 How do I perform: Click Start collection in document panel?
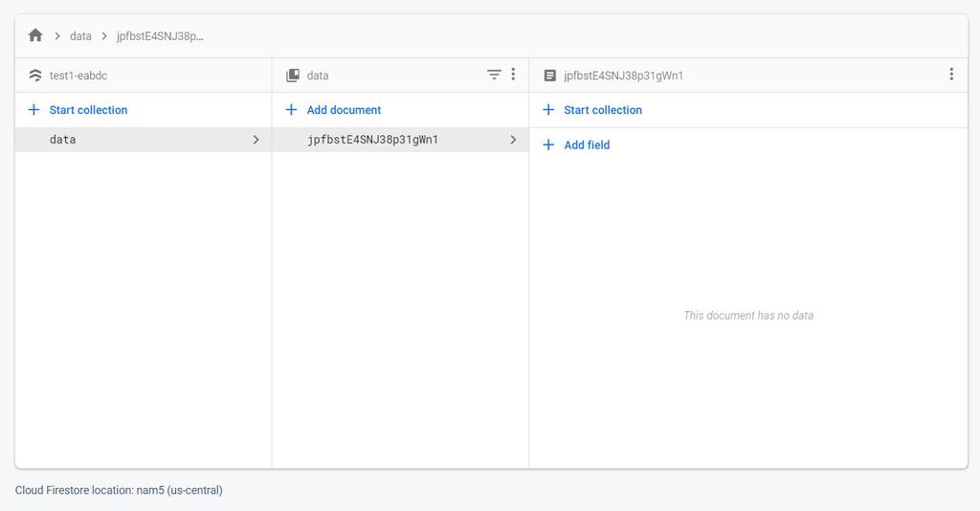pyautogui.click(x=603, y=110)
